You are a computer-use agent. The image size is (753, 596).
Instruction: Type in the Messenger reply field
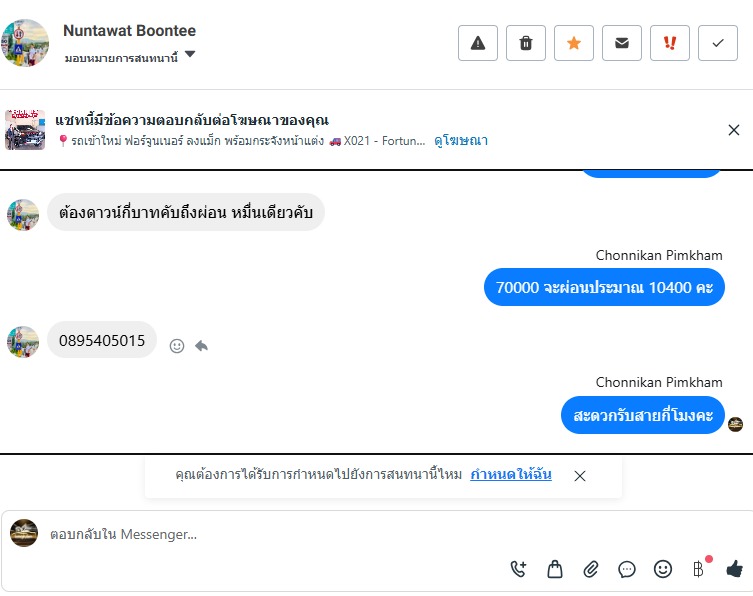270,535
